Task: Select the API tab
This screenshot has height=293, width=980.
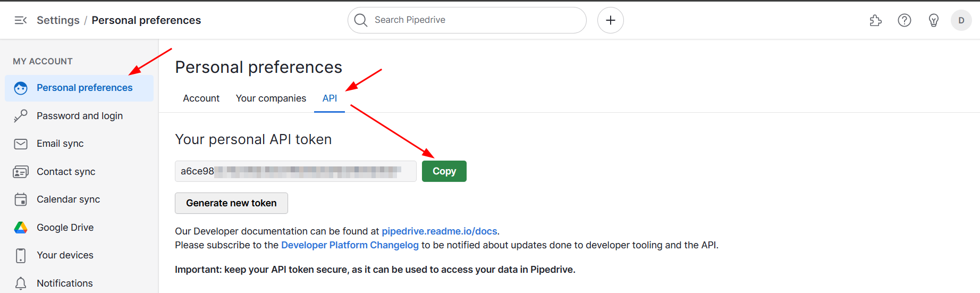Action: [330, 98]
